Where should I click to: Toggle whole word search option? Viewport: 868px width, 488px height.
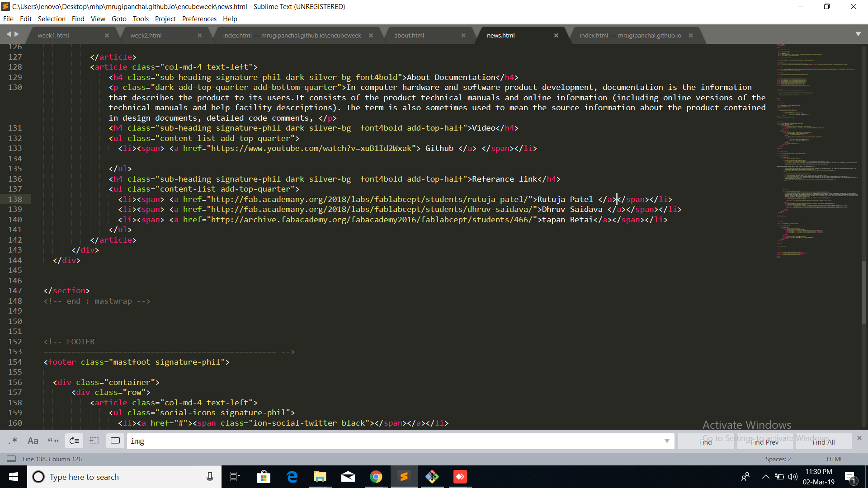tap(53, 441)
